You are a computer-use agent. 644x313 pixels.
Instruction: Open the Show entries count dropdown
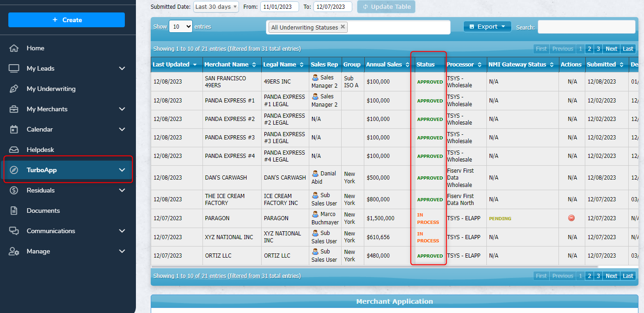(181, 27)
